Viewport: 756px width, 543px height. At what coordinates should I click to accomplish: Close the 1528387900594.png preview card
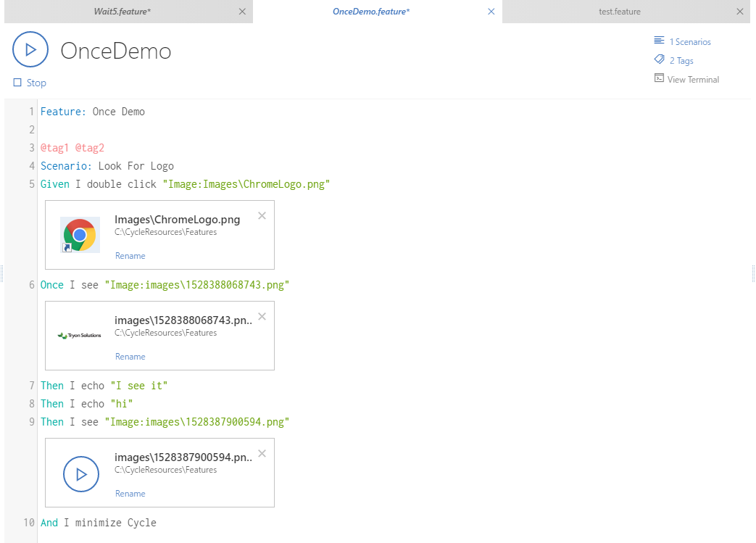(262, 453)
